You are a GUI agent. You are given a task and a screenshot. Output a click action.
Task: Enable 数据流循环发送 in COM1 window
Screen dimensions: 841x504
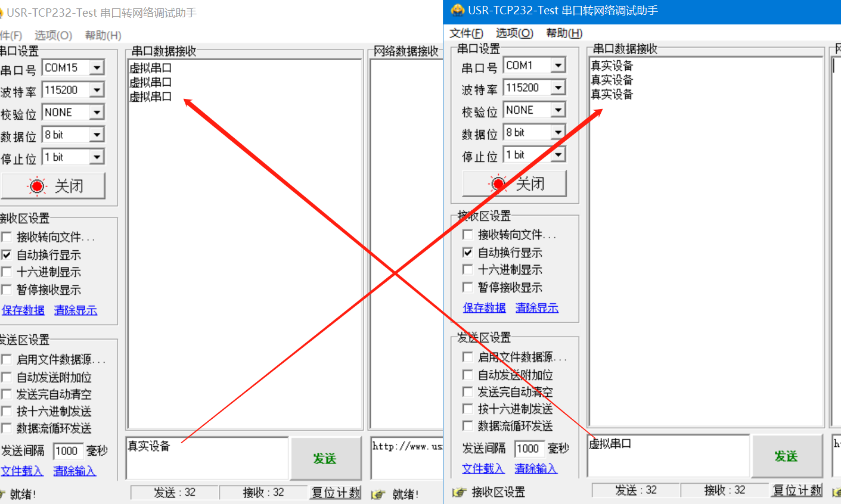click(467, 426)
